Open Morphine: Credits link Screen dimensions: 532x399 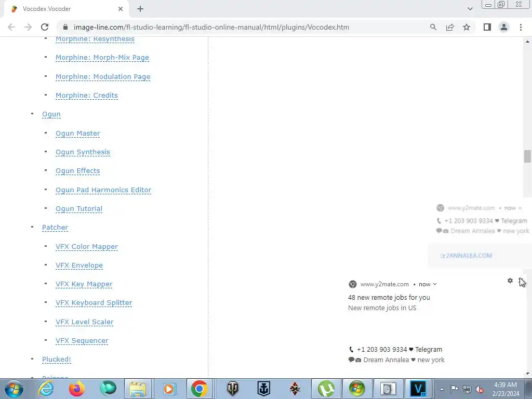87,96
